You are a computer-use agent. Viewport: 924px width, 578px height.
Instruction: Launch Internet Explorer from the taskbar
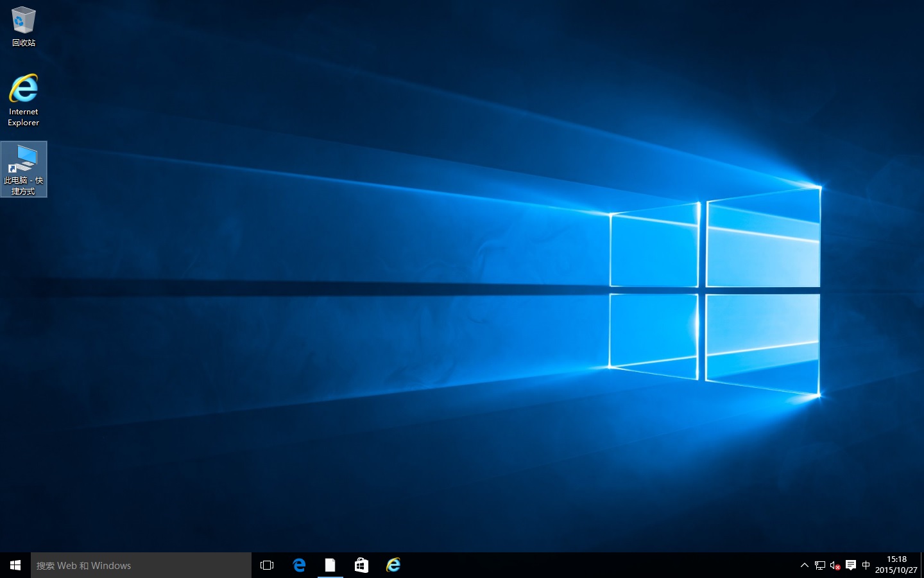pyautogui.click(x=393, y=565)
